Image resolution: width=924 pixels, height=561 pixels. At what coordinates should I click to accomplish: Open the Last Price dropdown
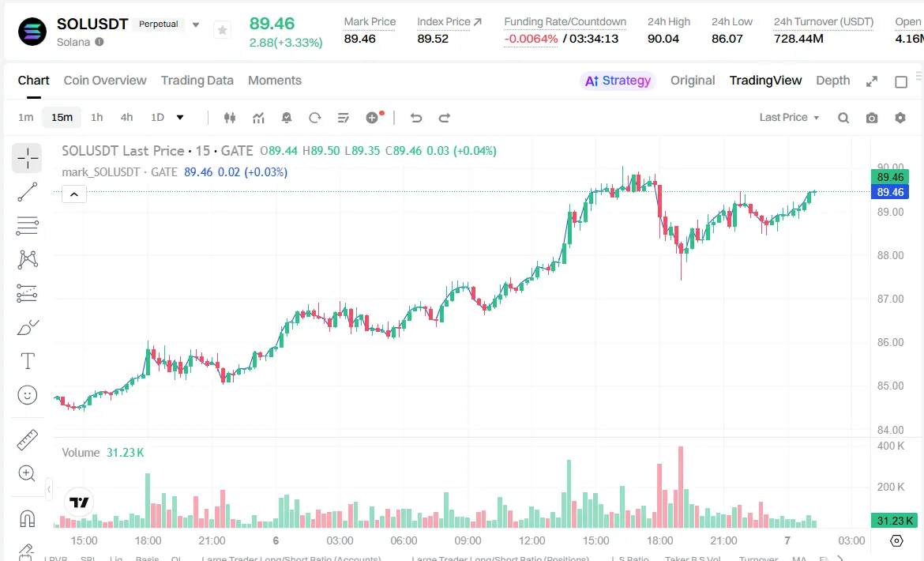point(789,117)
